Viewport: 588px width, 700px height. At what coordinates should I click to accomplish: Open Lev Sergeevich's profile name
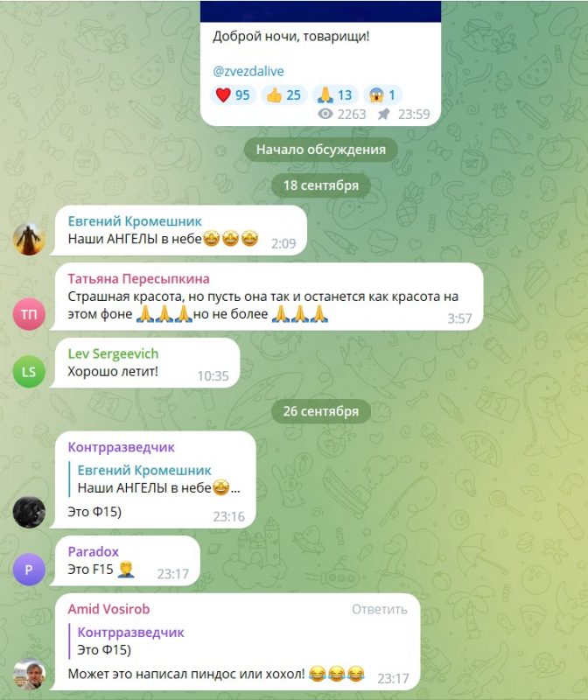pyautogui.click(x=113, y=353)
